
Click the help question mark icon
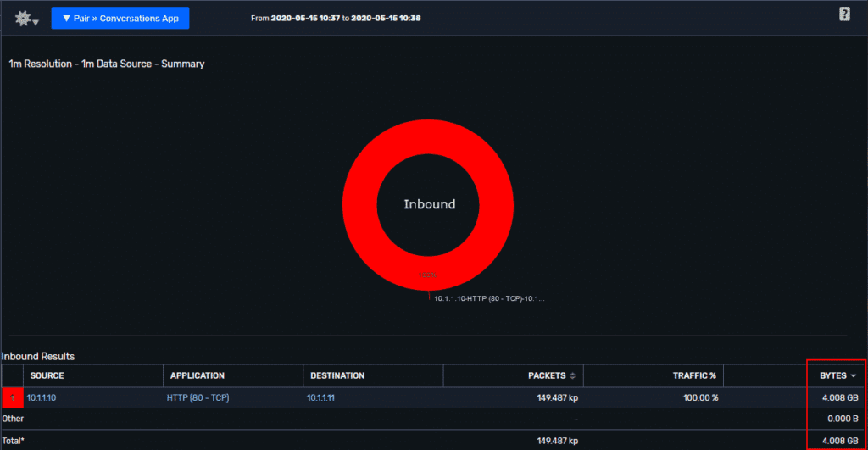tap(844, 14)
